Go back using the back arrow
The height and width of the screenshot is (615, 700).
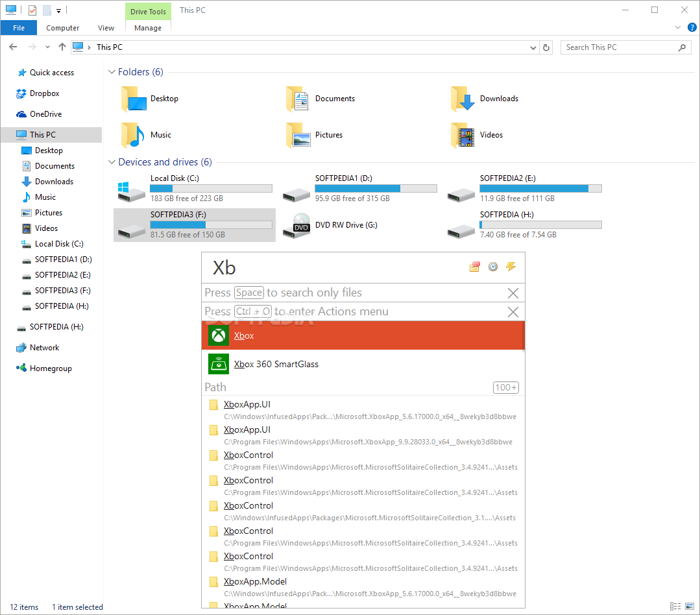(13, 47)
